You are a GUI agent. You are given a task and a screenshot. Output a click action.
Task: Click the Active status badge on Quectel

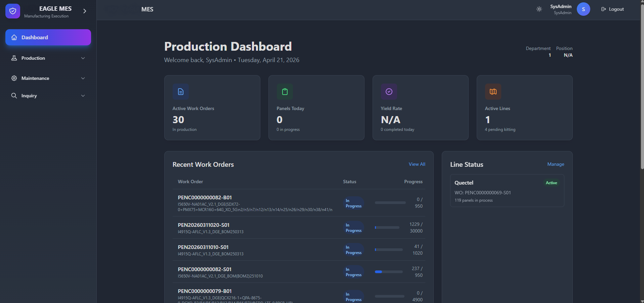[551, 183]
